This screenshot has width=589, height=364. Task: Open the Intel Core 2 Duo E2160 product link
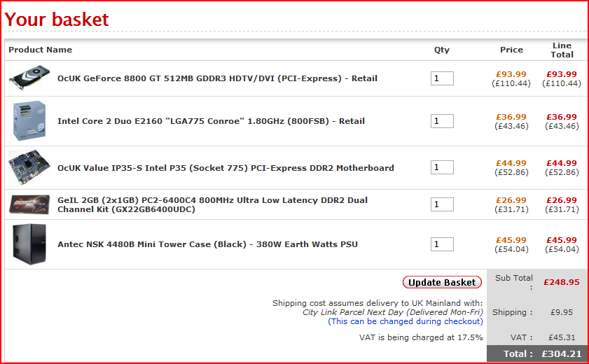[x=211, y=121]
